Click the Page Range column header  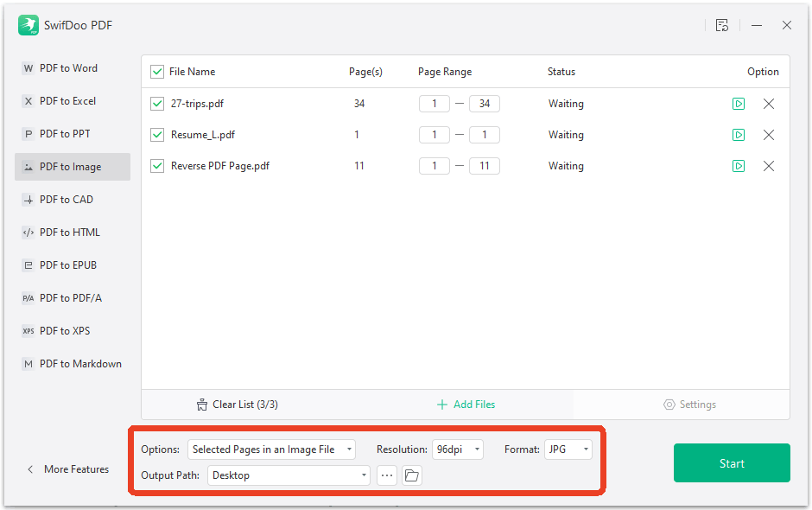(x=445, y=72)
